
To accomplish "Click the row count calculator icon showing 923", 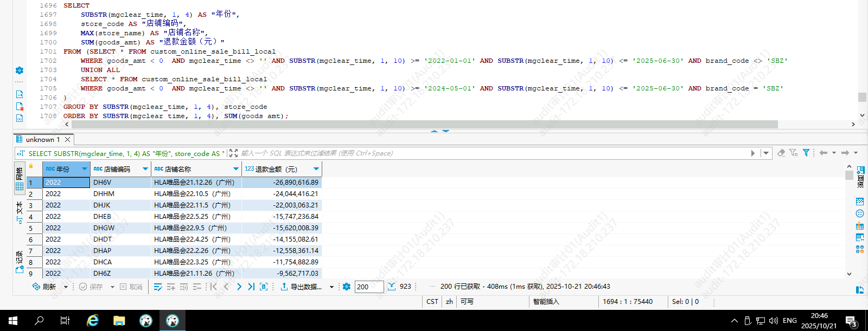I will coord(392,287).
